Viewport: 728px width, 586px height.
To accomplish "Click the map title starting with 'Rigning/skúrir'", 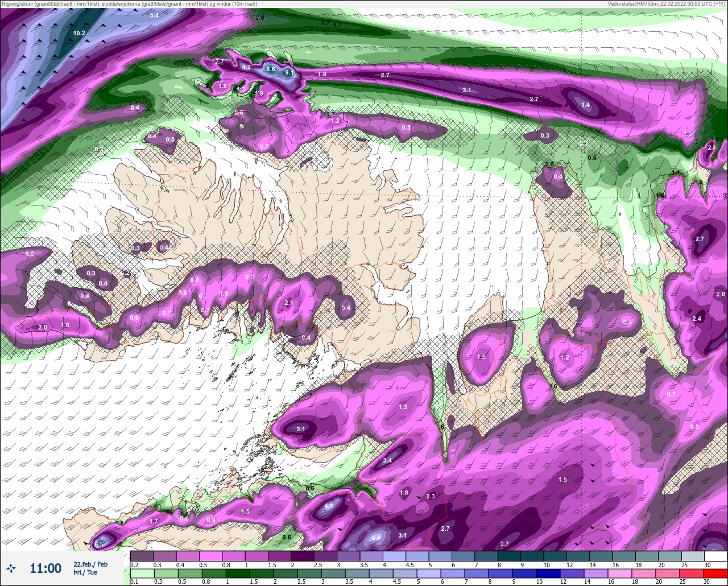I will [129, 3].
